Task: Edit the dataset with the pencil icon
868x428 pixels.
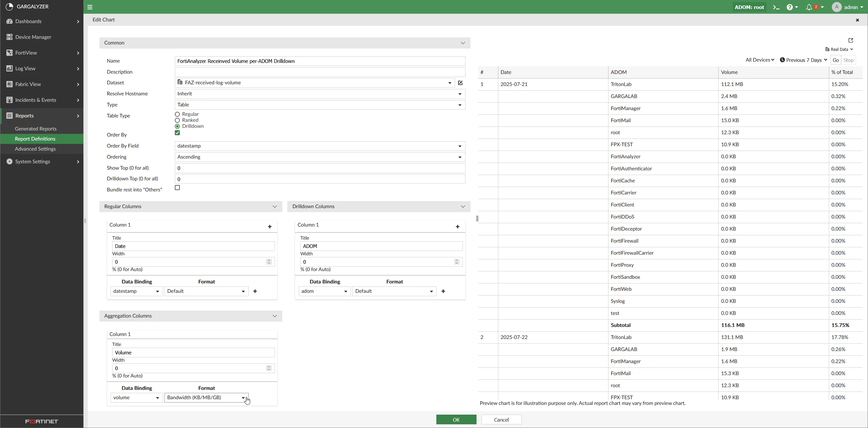Action: tap(460, 83)
